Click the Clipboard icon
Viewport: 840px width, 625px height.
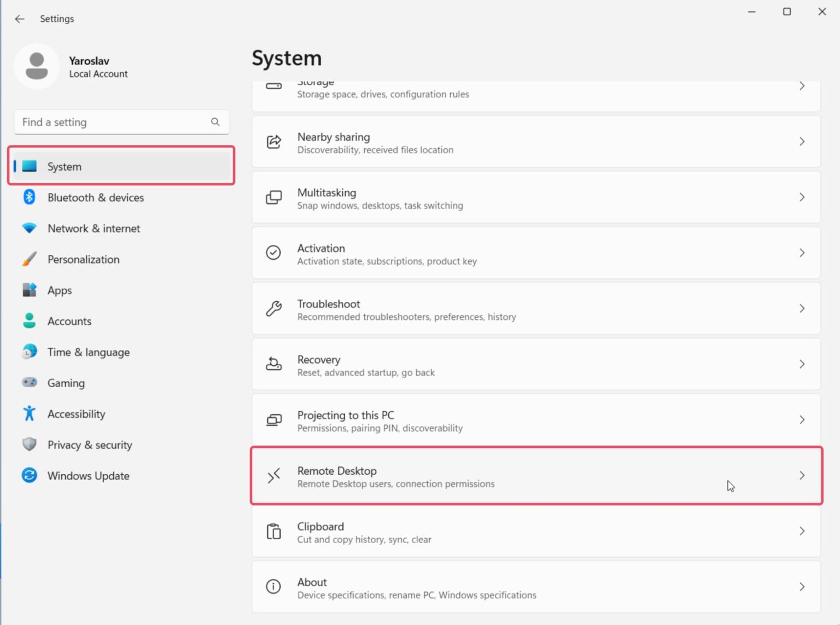coord(273,531)
